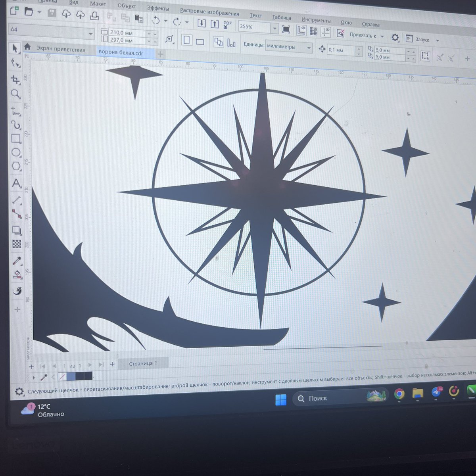Select the Drop Shadow tool

(17, 230)
